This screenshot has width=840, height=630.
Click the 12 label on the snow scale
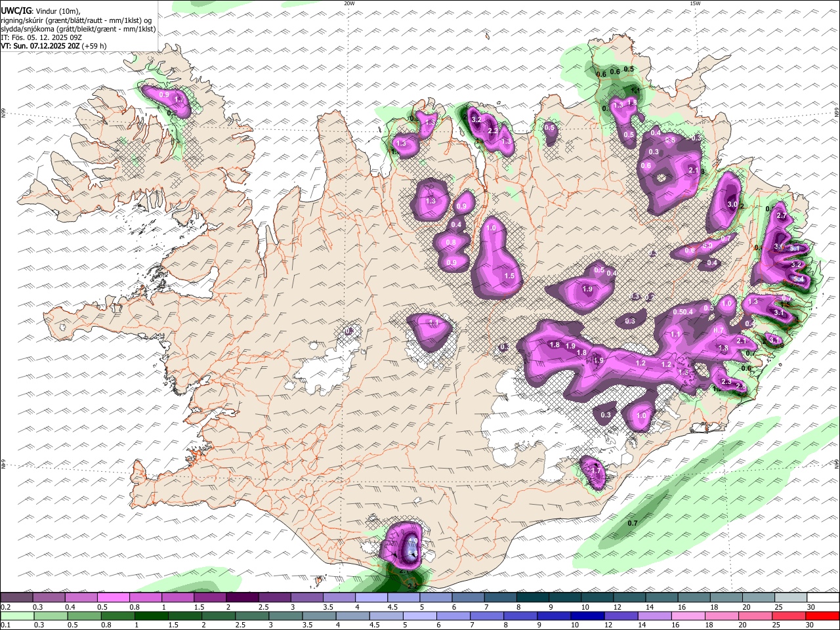pyautogui.click(x=618, y=607)
